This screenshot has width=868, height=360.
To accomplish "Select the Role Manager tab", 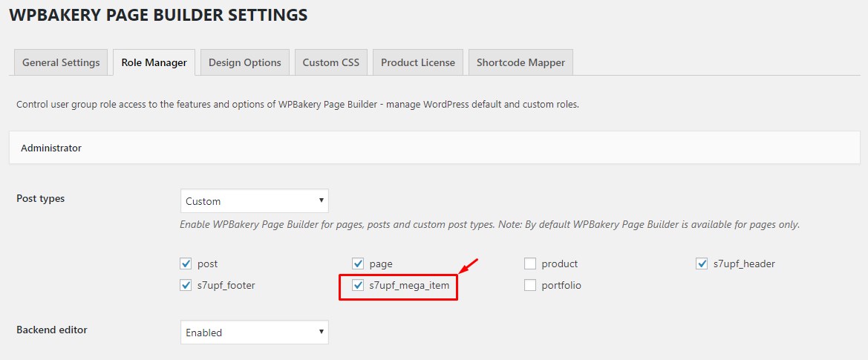I will pos(154,62).
